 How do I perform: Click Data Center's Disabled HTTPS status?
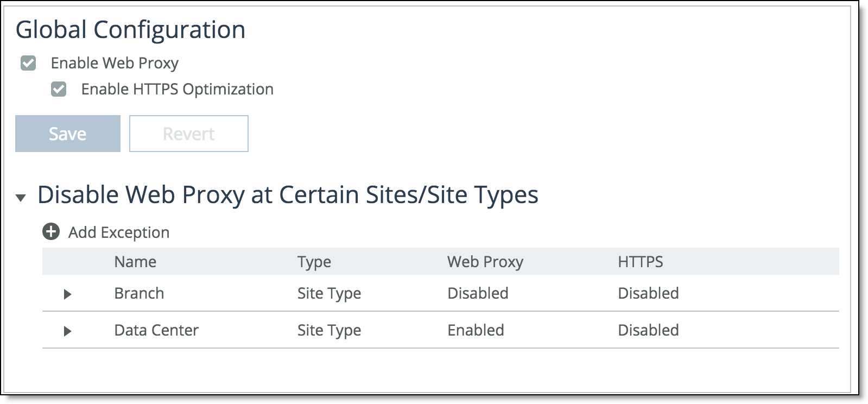pyautogui.click(x=648, y=330)
